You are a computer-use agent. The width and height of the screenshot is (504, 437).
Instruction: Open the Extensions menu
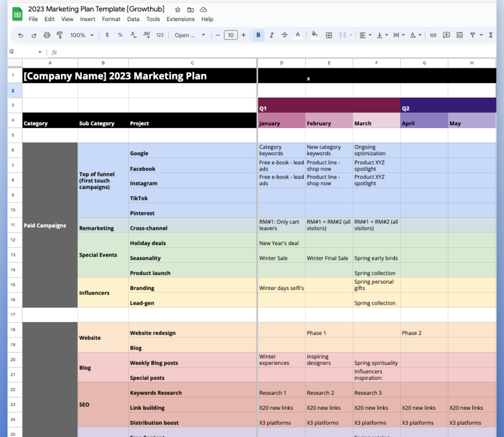tap(180, 19)
